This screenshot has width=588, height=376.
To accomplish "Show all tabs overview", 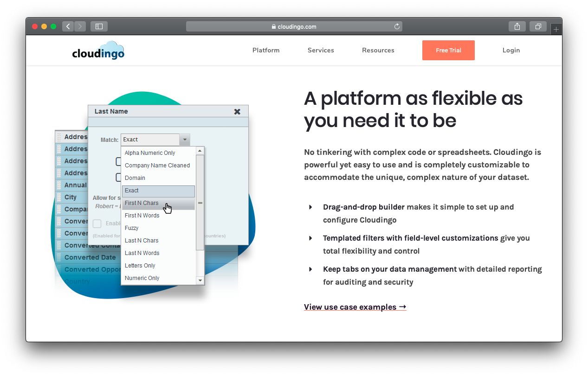I will pos(538,26).
